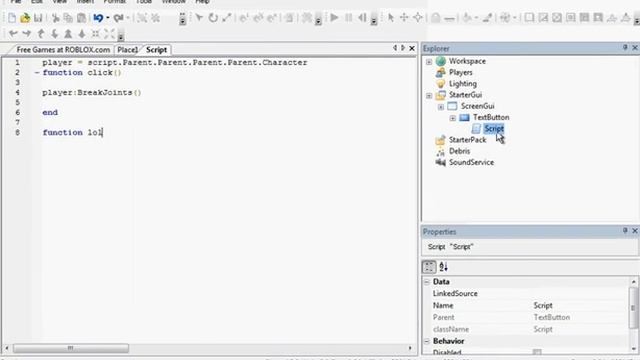Click the New file toolbar icon
This screenshot has height=360, width=640.
coord(12,18)
